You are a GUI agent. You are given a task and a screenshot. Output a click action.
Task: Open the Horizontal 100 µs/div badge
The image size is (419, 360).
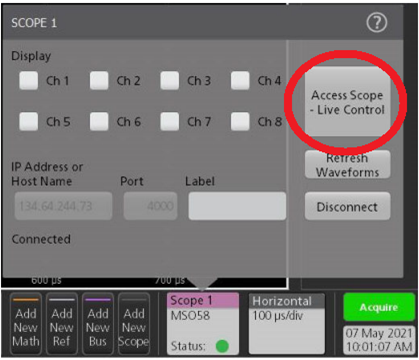(x=287, y=324)
